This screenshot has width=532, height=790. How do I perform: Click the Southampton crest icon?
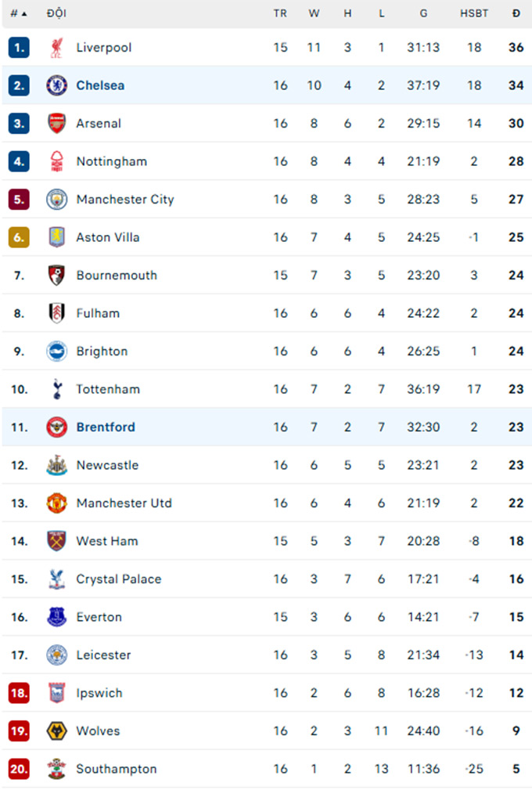click(x=57, y=769)
